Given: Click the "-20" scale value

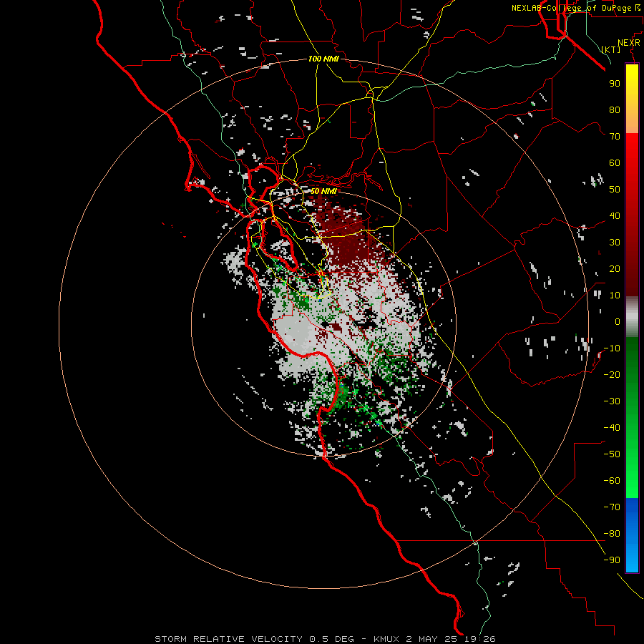Looking at the screenshot, I should (612, 374).
